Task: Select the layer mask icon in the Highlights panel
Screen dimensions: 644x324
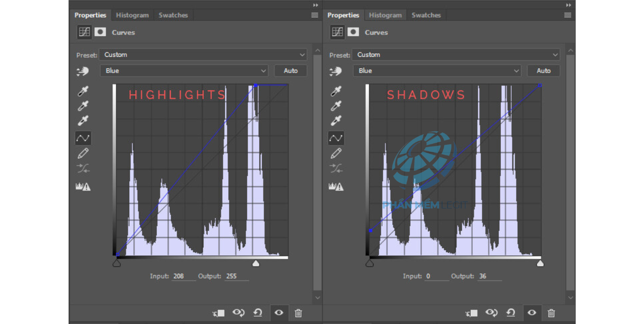Action: (x=100, y=32)
